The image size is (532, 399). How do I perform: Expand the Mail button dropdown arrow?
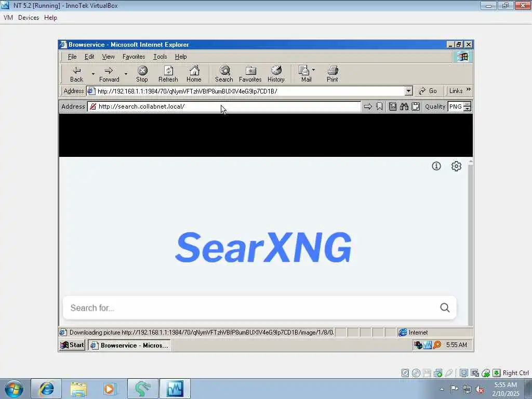pyautogui.click(x=313, y=70)
